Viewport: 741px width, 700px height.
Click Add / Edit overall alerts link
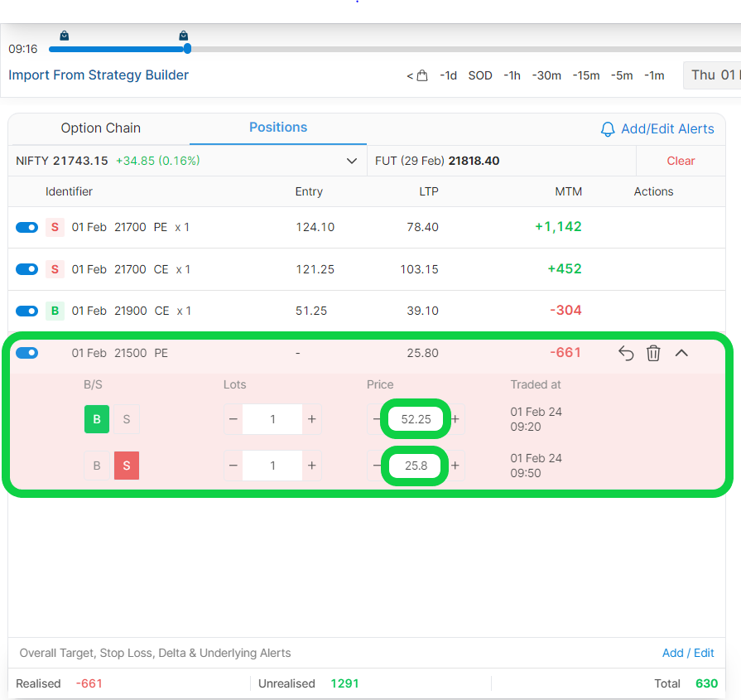pyautogui.click(x=688, y=653)
